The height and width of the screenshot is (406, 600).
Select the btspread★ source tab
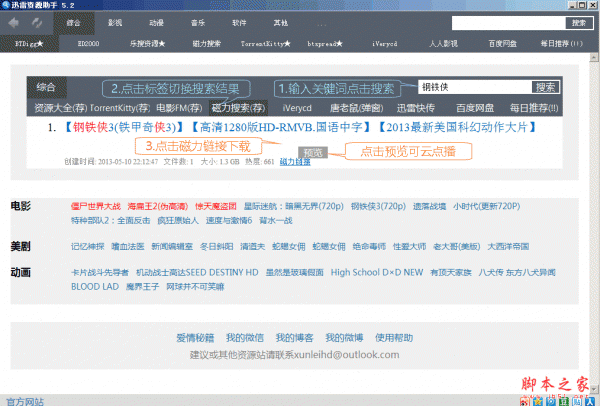point(325,44)
